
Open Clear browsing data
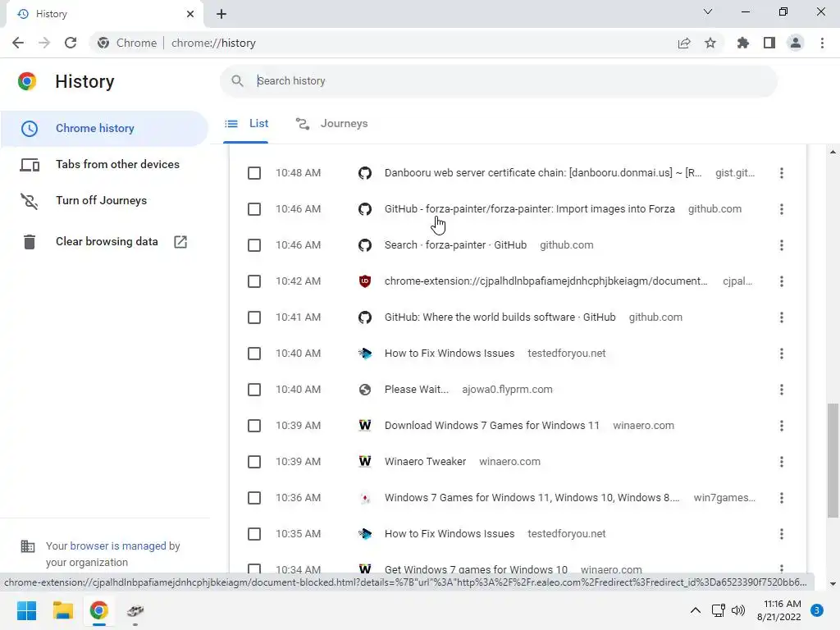point(104,242)
